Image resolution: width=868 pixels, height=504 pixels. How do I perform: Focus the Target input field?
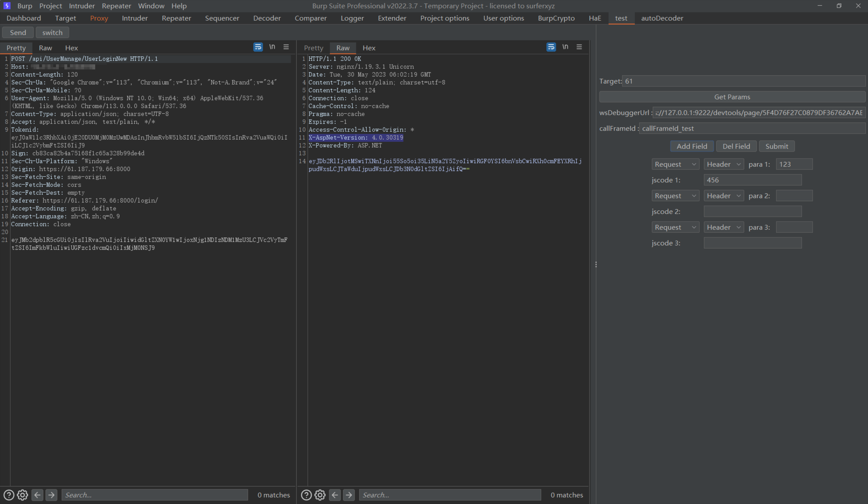coord(743,81)
